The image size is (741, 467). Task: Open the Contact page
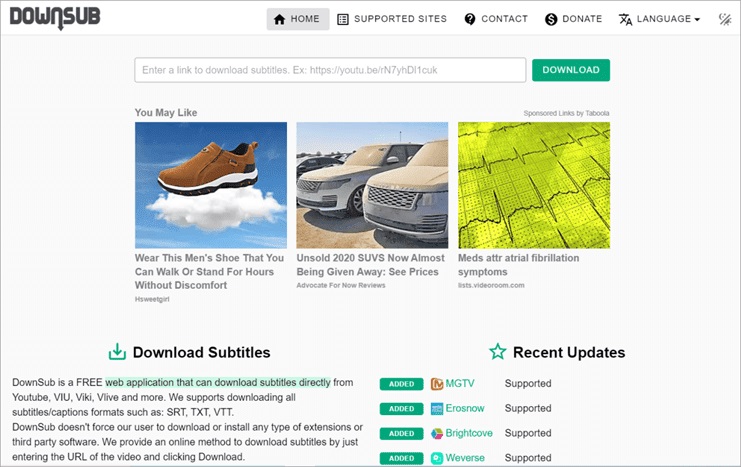tap(495, 19)
